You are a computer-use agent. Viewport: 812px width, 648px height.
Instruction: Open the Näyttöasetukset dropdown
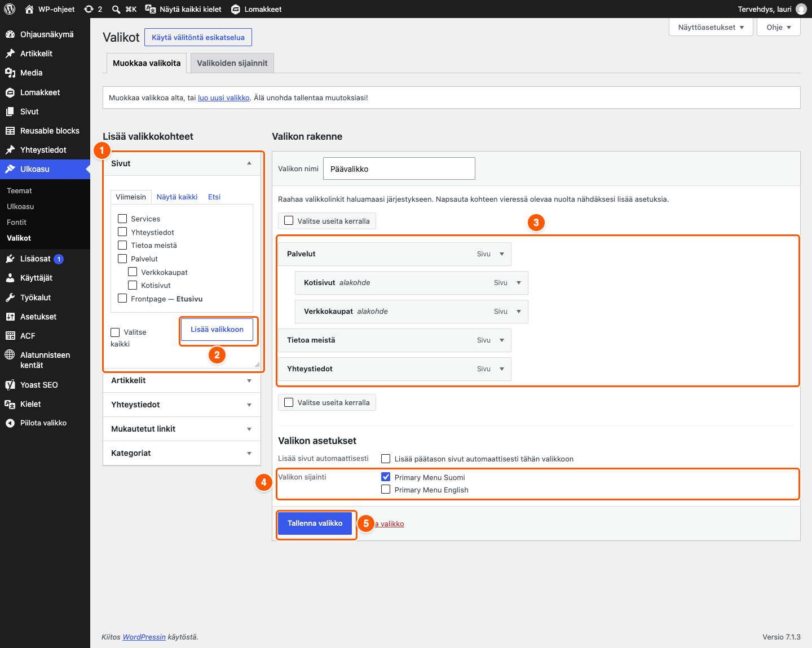point(711,27)
